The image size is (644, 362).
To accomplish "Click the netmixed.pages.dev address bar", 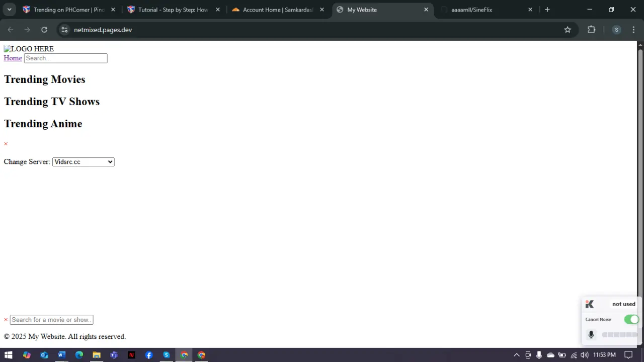I will (x=316, y=30).
